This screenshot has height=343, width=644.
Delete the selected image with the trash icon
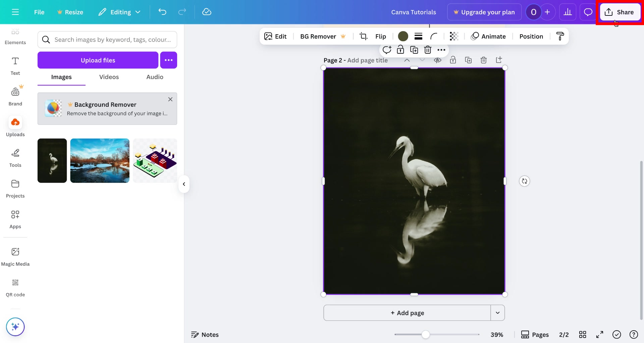click(428, 50)
